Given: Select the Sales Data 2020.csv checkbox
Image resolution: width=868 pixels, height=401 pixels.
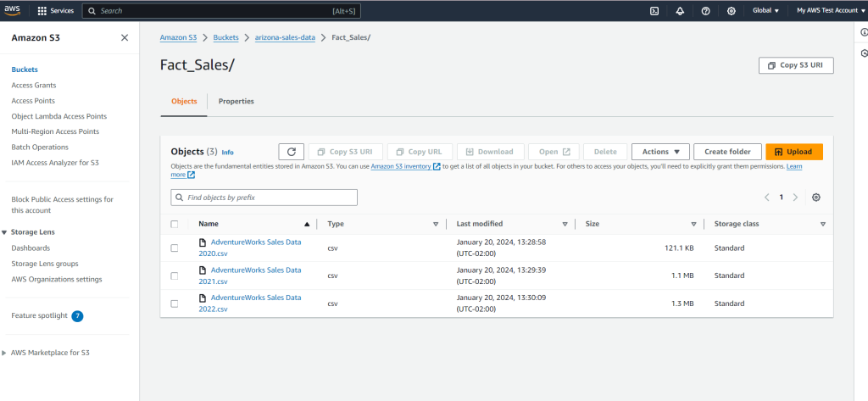Looking at the screenshot, I should [175, 248].
